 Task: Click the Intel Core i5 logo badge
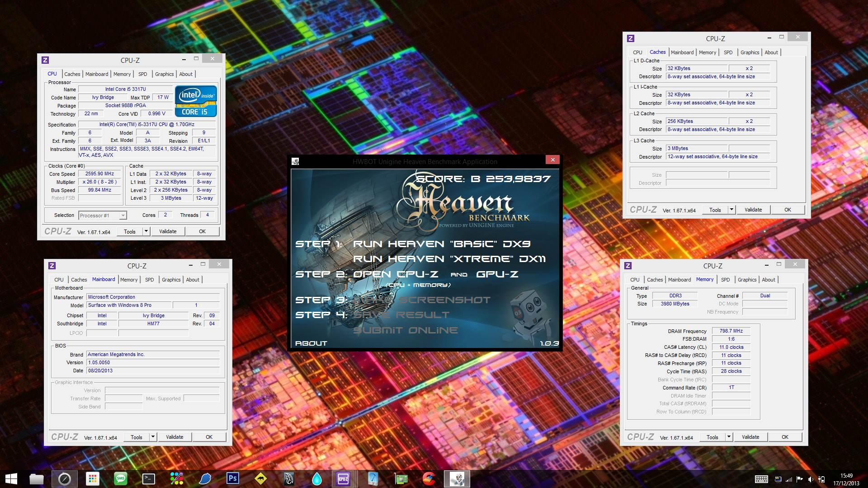196,102
